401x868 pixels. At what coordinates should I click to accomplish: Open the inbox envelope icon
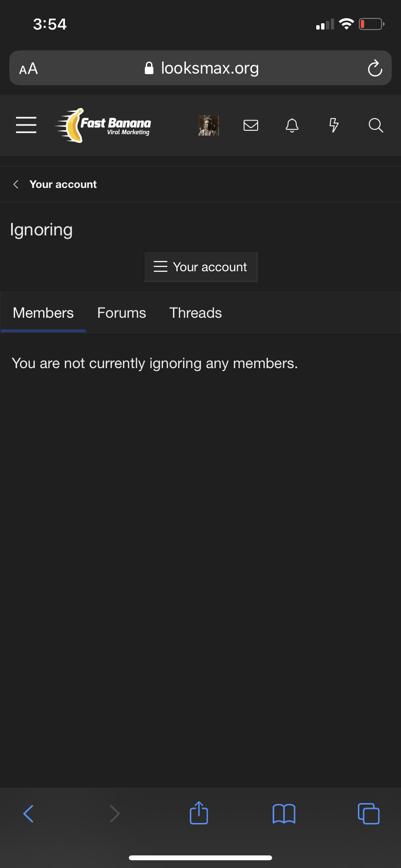click(x=251, y=125)
